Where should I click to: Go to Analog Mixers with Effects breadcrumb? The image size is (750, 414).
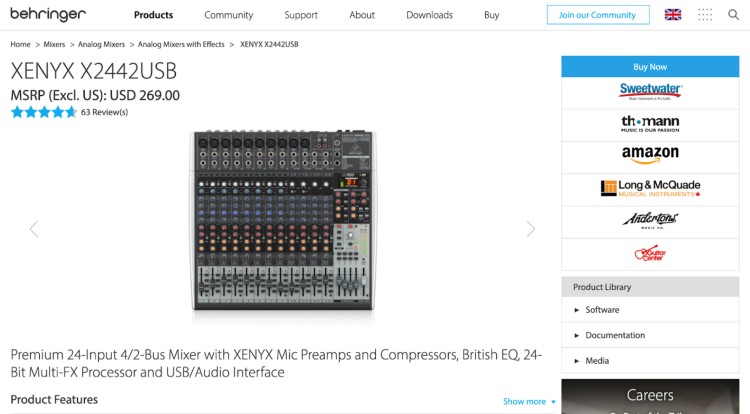(181, 44)
